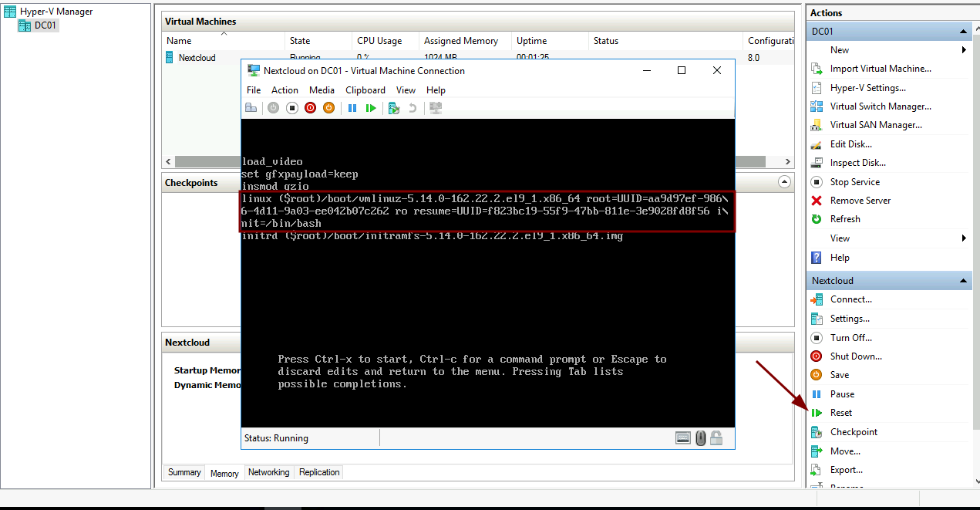Expand the New submenu arrow
The image size is (980, 510).
[964, 50]
